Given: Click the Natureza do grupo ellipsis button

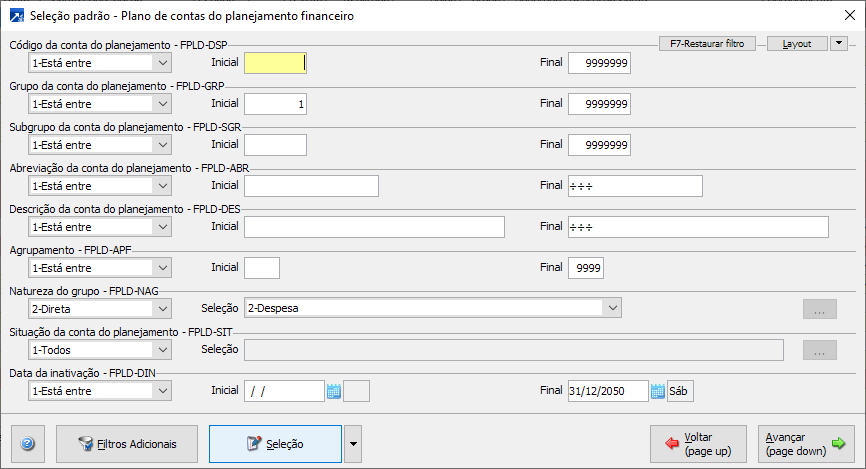Looking at the screenshot, I should [x=819, y=309].
